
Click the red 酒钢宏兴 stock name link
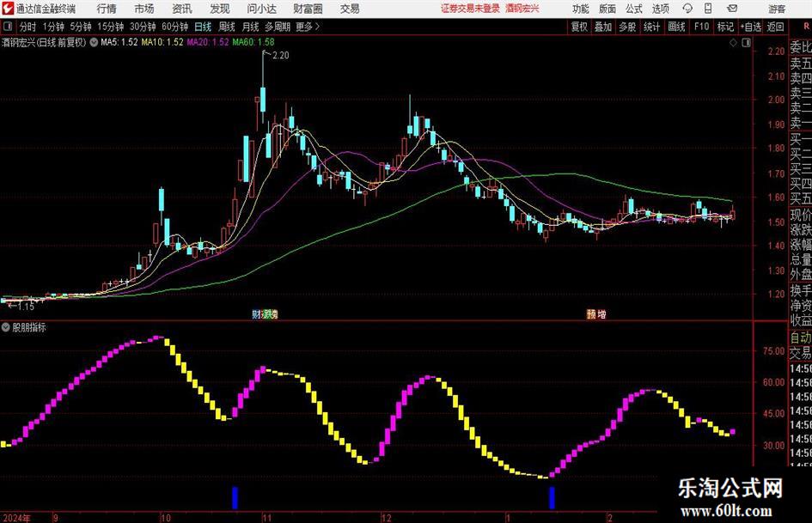click(x=522, y=9)
